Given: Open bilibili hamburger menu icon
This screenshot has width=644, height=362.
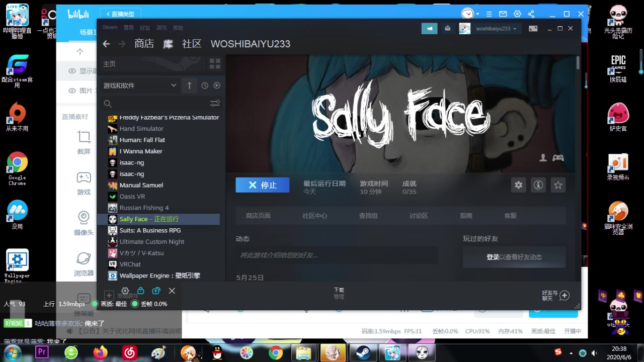Looking at the screenshot, I should [x=489, y=14].
